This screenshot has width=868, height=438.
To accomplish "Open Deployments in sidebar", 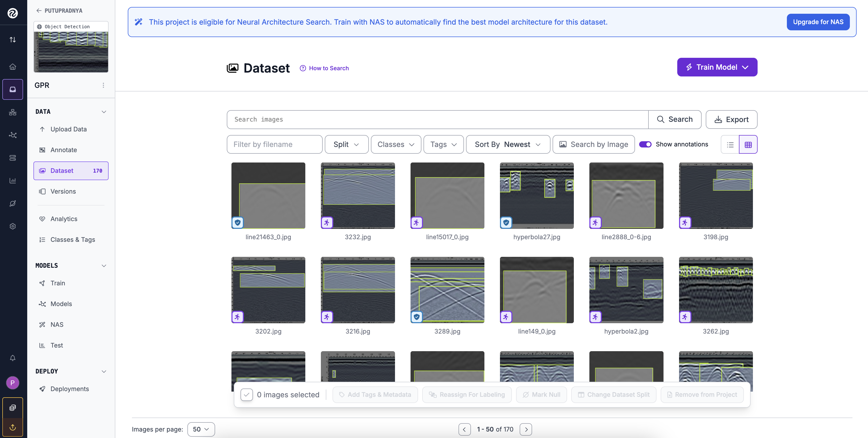I will tap(71, 389).
